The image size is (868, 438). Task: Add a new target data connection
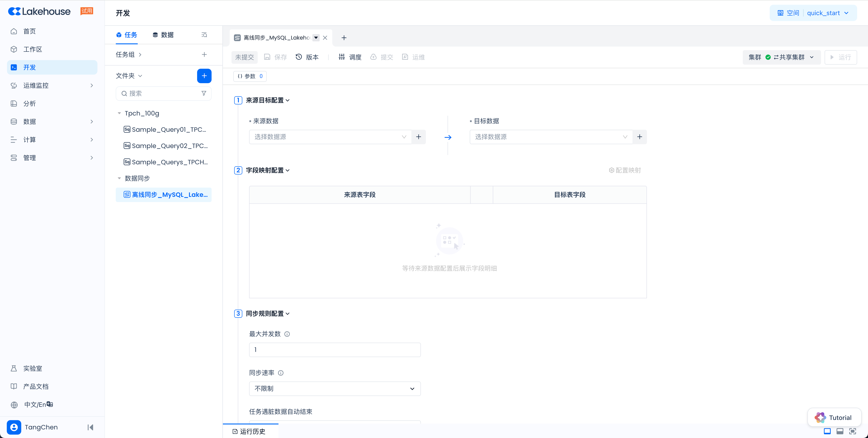click(x=639, y=137)
